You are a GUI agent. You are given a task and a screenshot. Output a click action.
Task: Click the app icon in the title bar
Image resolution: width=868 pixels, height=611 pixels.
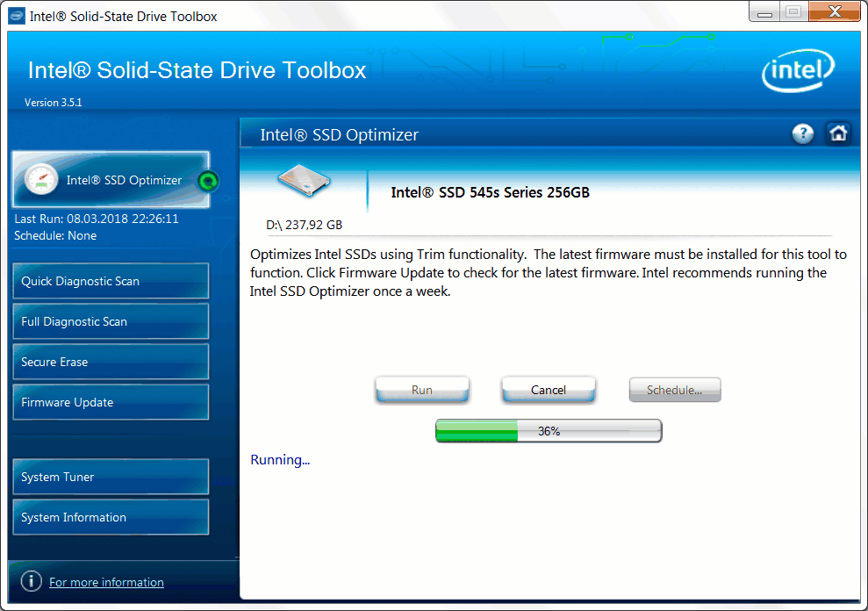16,16
